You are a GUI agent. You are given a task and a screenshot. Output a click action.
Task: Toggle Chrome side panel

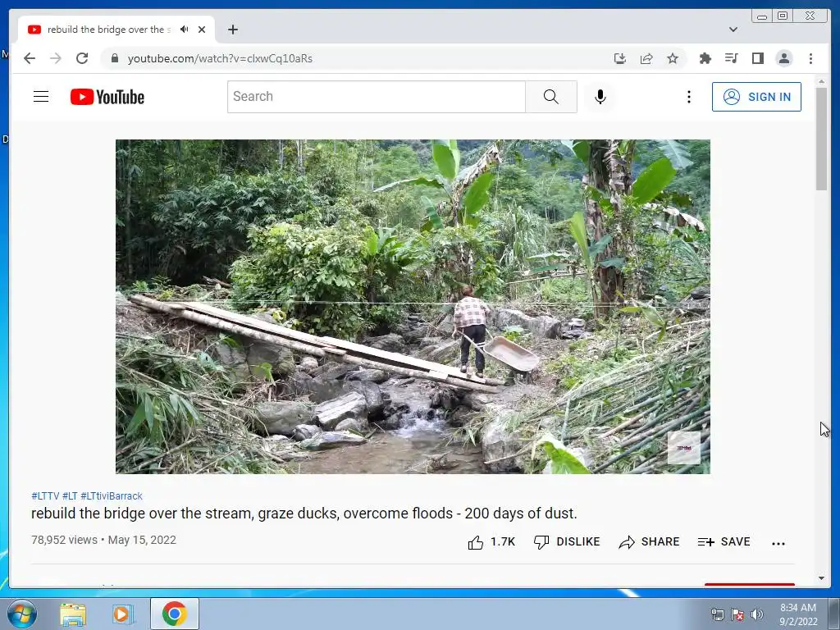tap(757, 58)
